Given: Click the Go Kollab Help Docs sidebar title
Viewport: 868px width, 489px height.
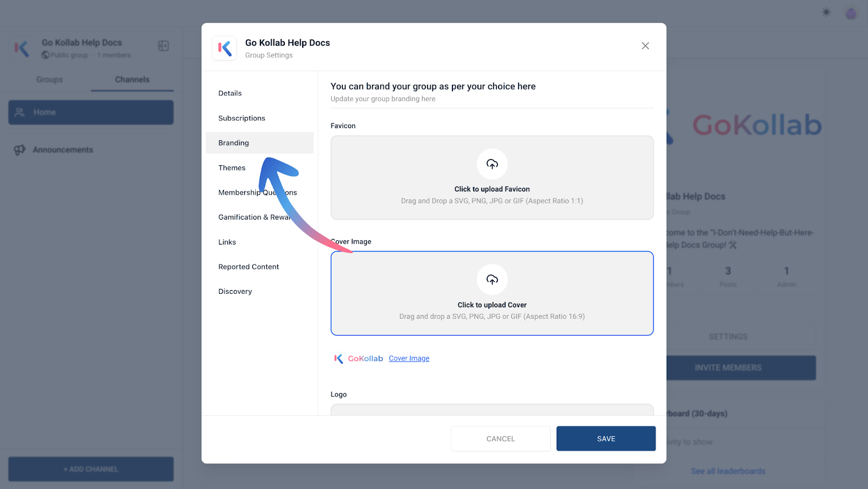Looking at the screenshot, I should coord(82,43).
